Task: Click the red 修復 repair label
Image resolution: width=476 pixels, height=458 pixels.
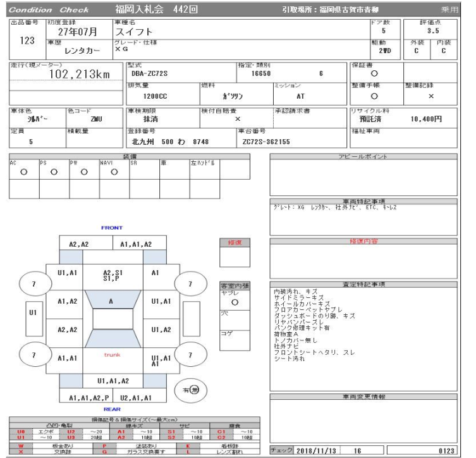Action: pyautogui.click(x=230, y=242)
